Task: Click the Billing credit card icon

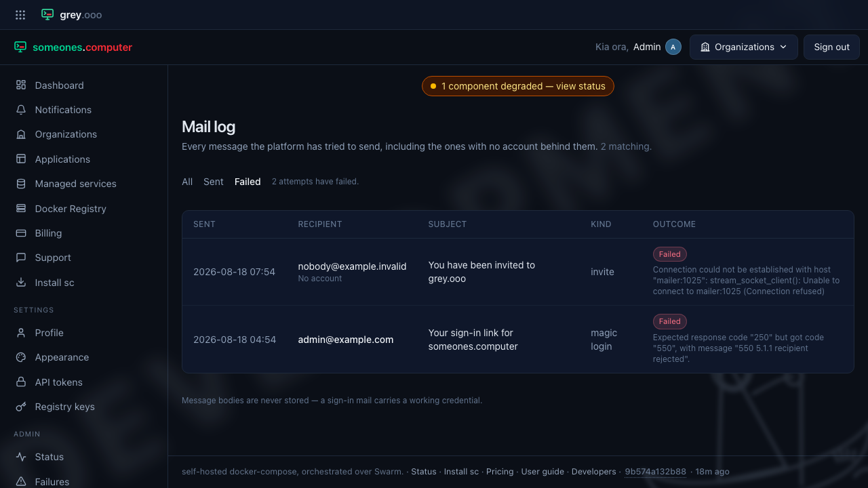Action: (x=21, y=233)
